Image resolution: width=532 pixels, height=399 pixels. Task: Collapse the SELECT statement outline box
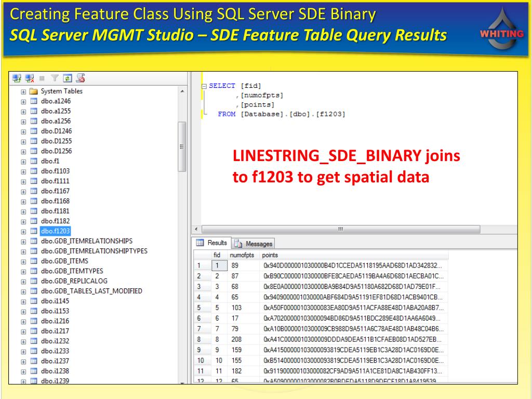(x=204, y=86)
